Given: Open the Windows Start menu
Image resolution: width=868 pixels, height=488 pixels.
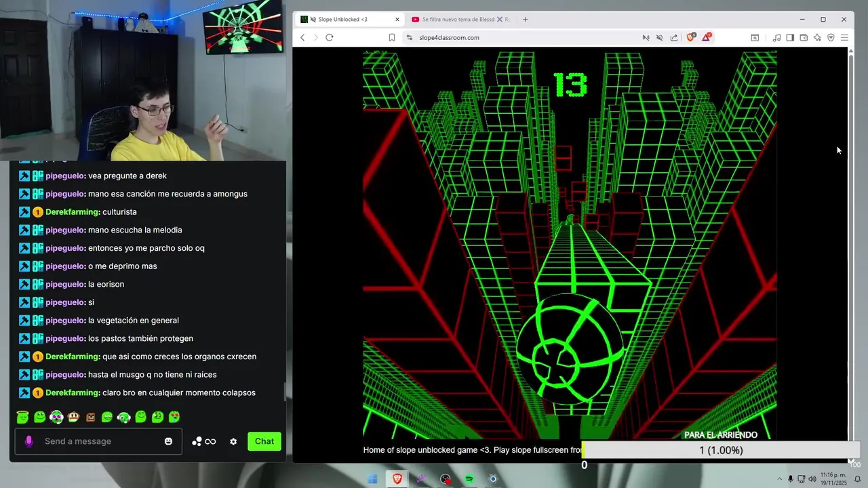Looking at the screenshot, I should (x=372, y=479).
